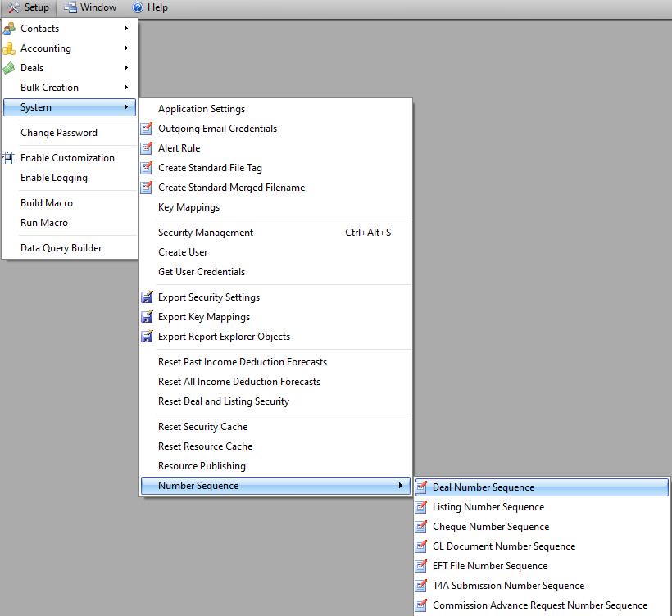The width and height of the screenshot is (672, 616).
Task: Toggle Enable Logging option
Action: [x=54, y=178]
